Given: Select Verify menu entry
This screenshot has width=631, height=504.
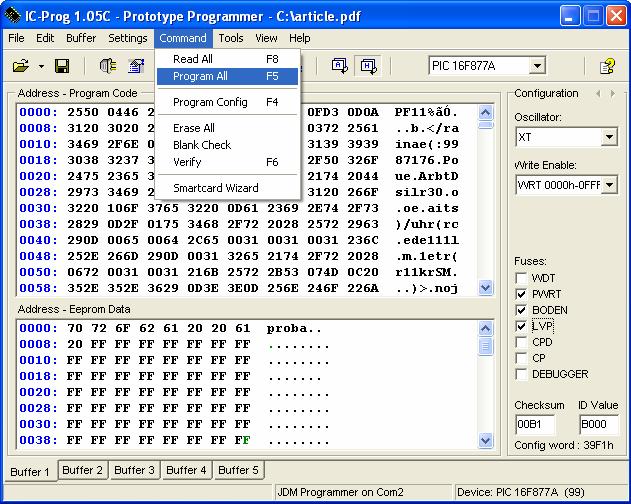Looking at the screenshot, I should [227, 162].
